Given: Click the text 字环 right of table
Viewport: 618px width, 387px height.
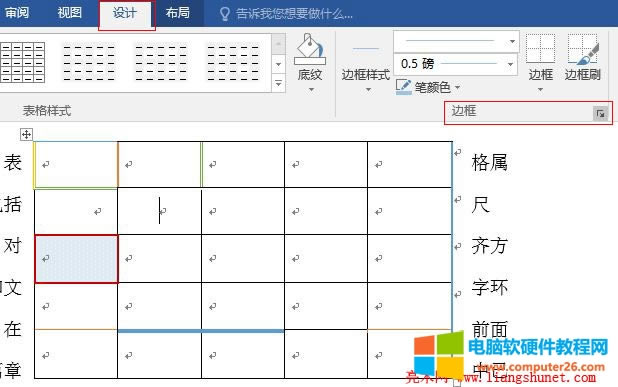Looking at the screenshot, I should pos(490,287).
